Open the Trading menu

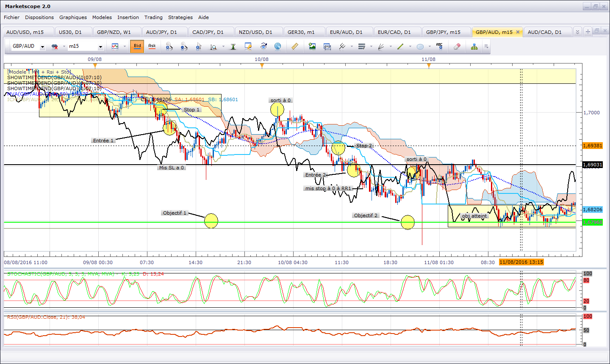(153, 17)
